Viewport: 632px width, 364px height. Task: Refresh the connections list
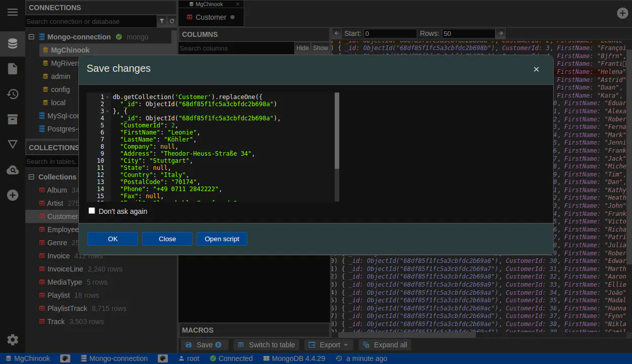click(172, 21)
